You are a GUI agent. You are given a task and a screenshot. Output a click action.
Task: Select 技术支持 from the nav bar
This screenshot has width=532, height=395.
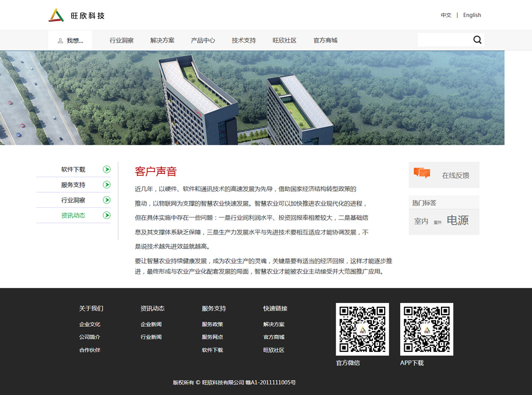(x=244, y=40)
